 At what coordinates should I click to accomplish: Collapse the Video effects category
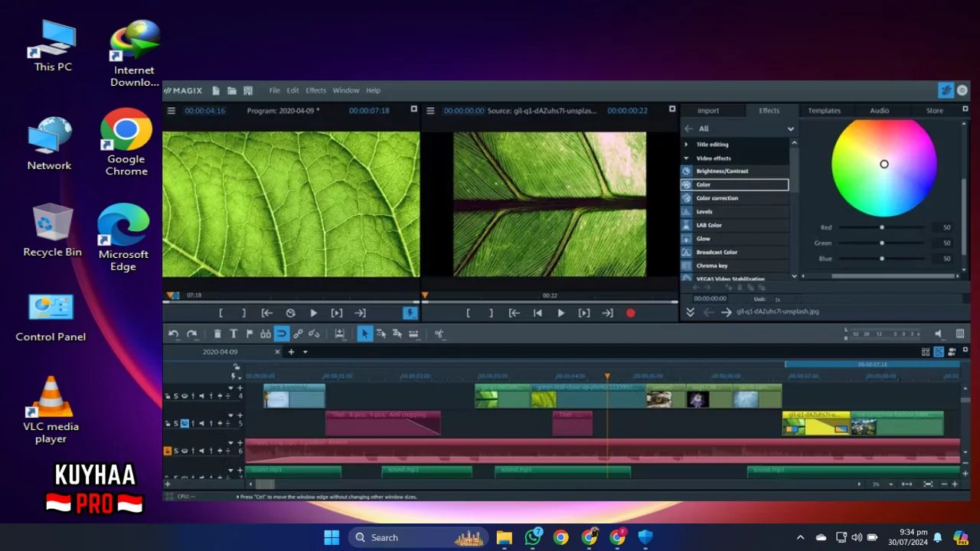click(686, 158)
